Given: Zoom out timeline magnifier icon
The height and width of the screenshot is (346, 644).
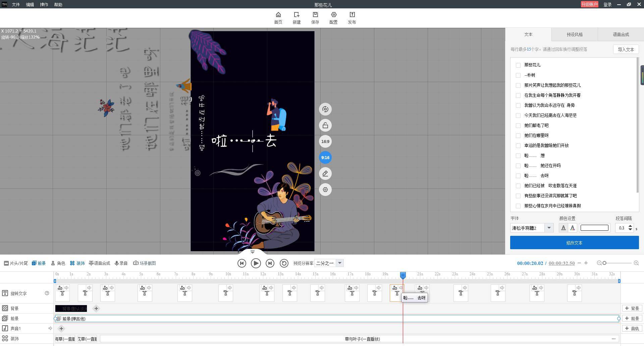Looking at the screenshot, I should click(599, 263).
